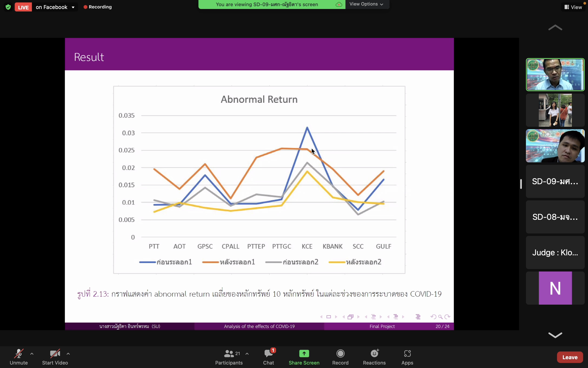Viewport: 588px width, 368px height.
Task: Click the cloud icon in the green sharing banner
Action: 339,4
